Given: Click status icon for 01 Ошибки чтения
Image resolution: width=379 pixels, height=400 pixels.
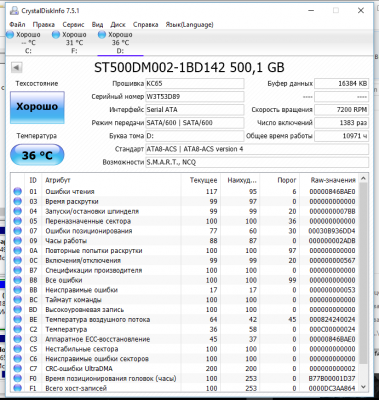Looking at the screenshot, I should (17, 192).
